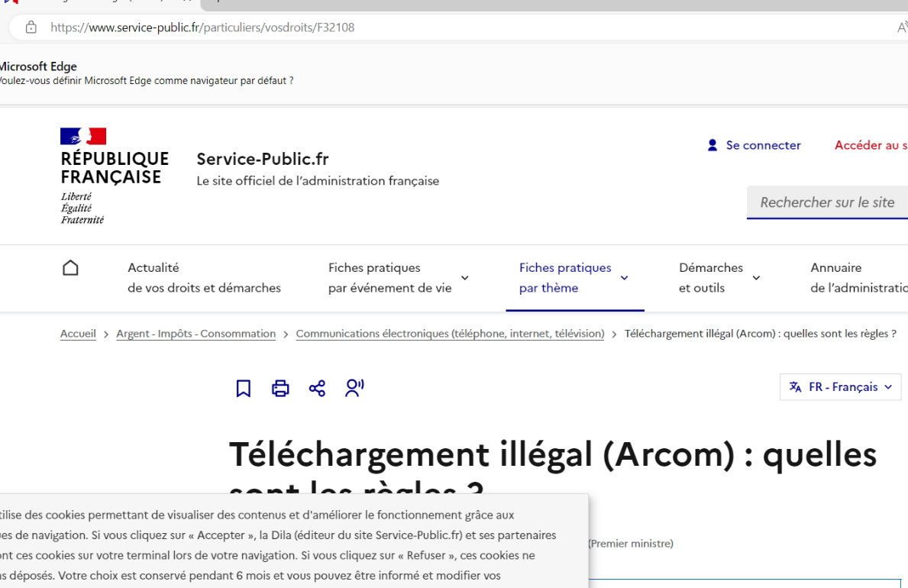The width and height of the screenshot is (908, 588).
Task: Click the share icon above the title
Action: pyautogui.click(x=317, y=389)
